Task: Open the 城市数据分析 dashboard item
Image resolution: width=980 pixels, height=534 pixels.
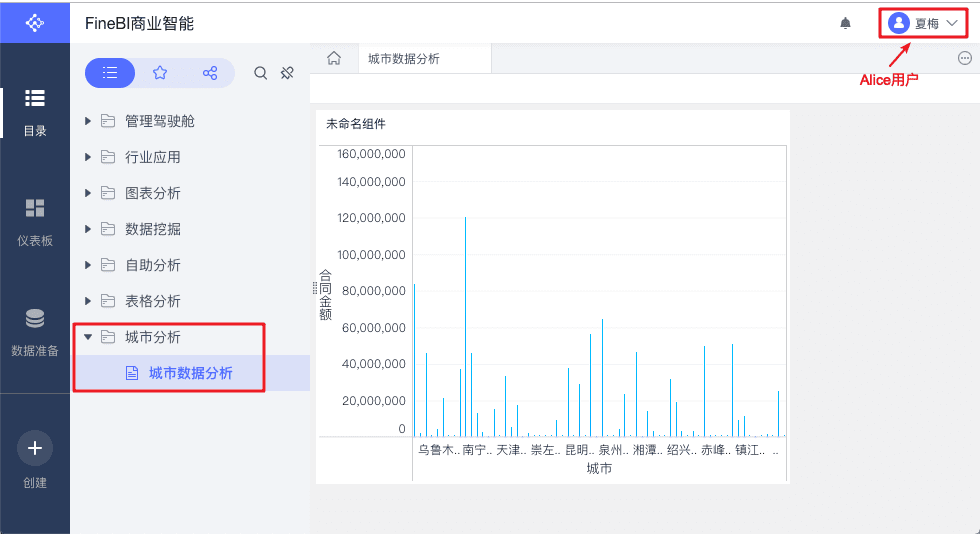Action: [x=191, y=373]
